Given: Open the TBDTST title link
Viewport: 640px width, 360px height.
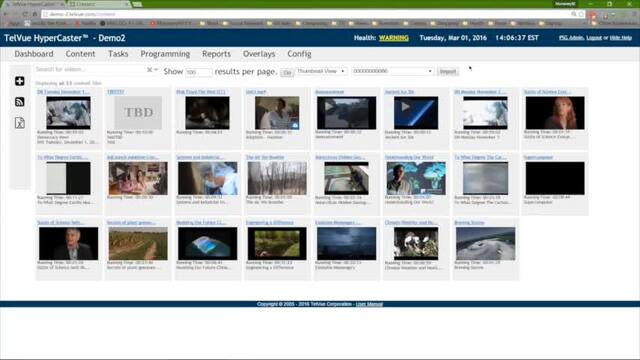Looking at the screenshot, I should coord(116,92).
